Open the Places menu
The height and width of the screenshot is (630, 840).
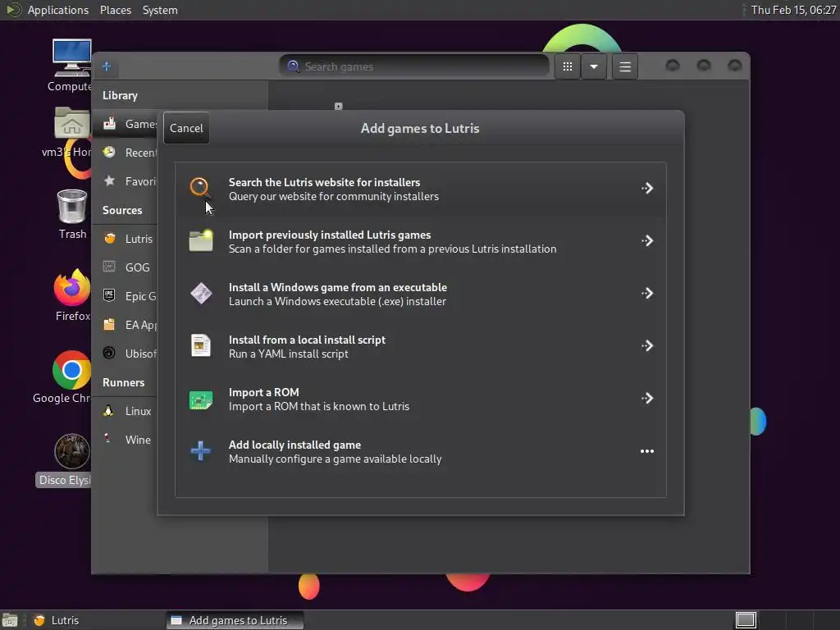point(115,10)
